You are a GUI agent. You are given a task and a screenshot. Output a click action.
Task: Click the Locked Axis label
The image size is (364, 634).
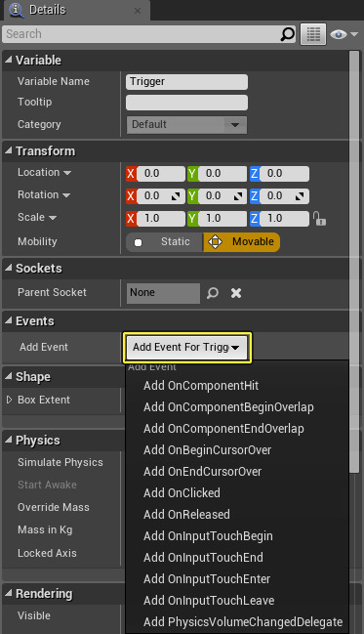[x=47, y=553]
